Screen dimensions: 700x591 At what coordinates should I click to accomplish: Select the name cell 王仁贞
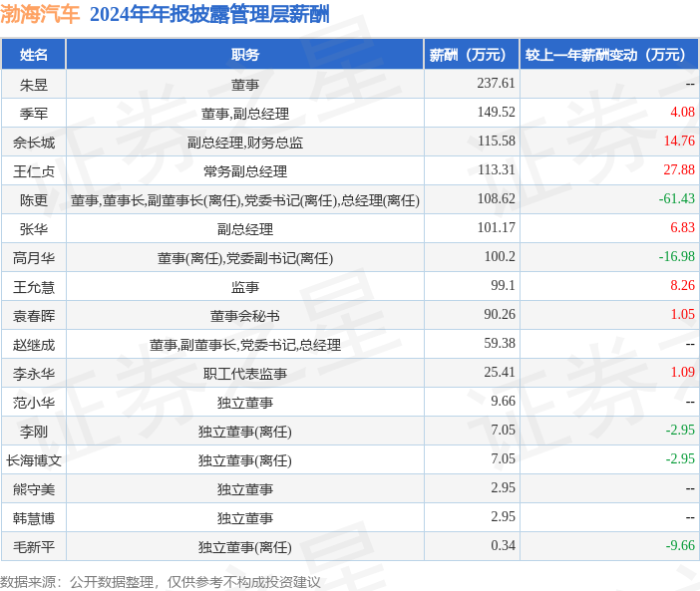[x=34, y=171]
